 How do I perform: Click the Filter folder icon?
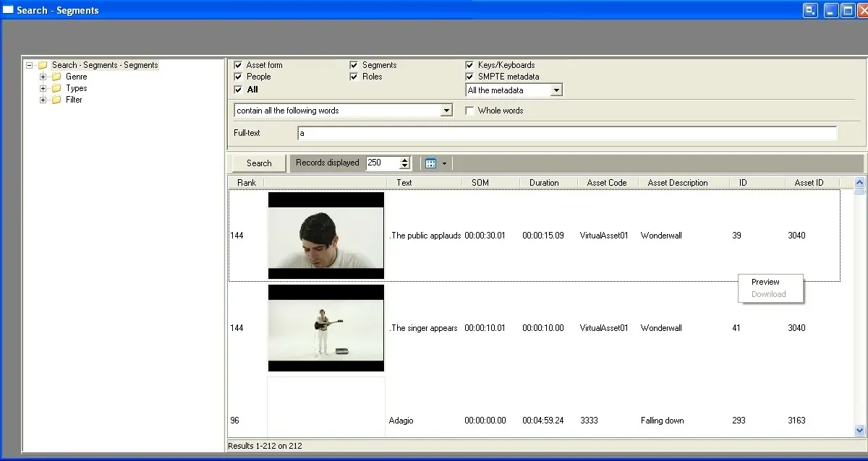coord(56,100)
